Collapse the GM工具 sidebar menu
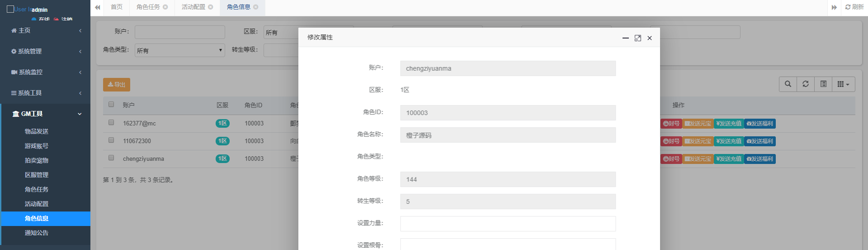868x250 pixels. pyautogui.click(x=45, y=114)
